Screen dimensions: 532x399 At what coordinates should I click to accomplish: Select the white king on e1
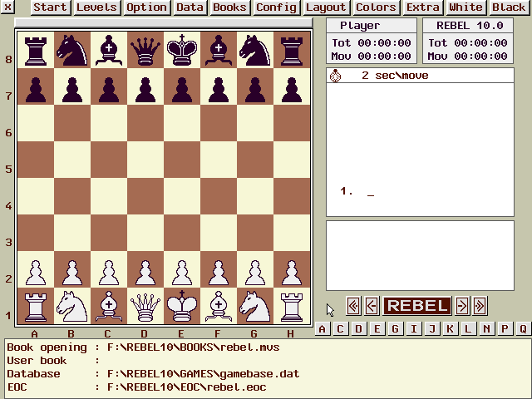tap(182, 306)
